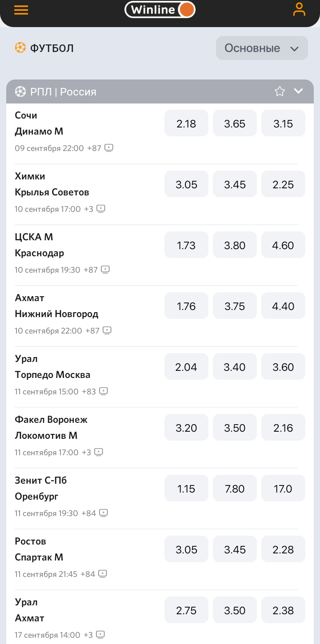The image size is (320, 644).
Task: Open live stream icon for Сочи match
Action: click(109, 148)
